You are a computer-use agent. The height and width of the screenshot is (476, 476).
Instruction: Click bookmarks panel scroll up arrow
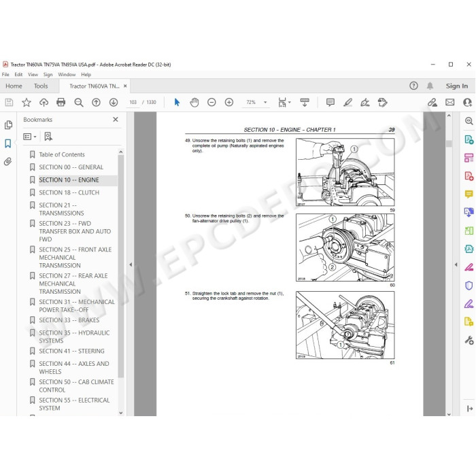pos(121,152)
